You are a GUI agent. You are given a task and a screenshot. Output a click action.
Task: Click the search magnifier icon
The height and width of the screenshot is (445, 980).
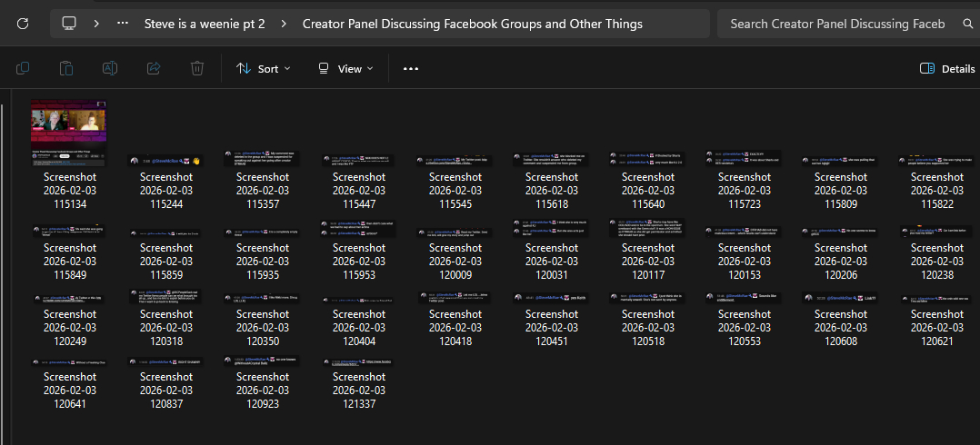coord(968,24)
